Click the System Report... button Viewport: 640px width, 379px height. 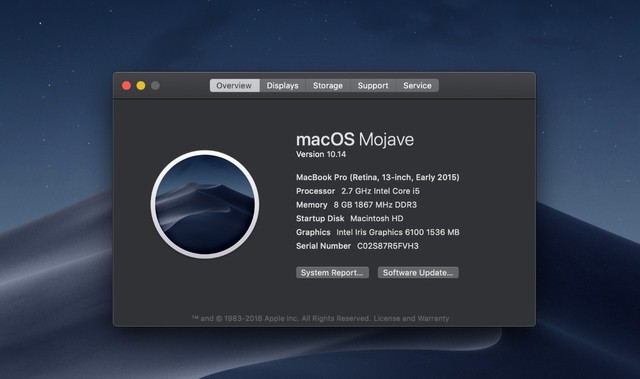[x=332, y=273]
